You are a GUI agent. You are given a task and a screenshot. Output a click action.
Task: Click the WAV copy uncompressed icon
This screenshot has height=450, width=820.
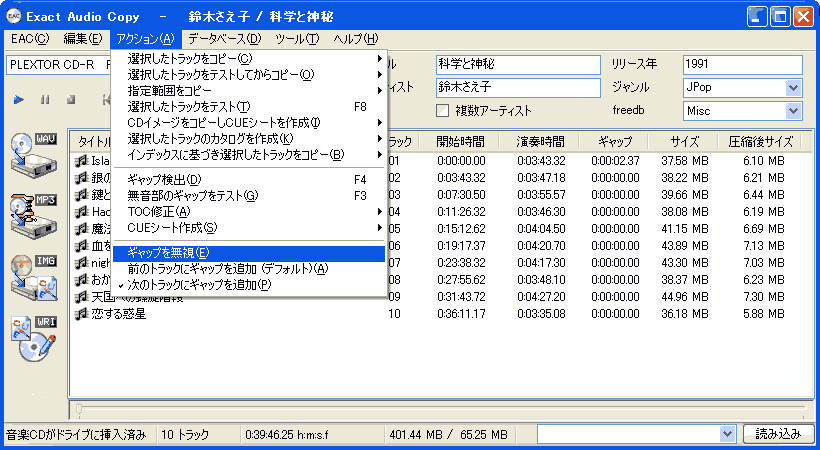coord(33,155)
